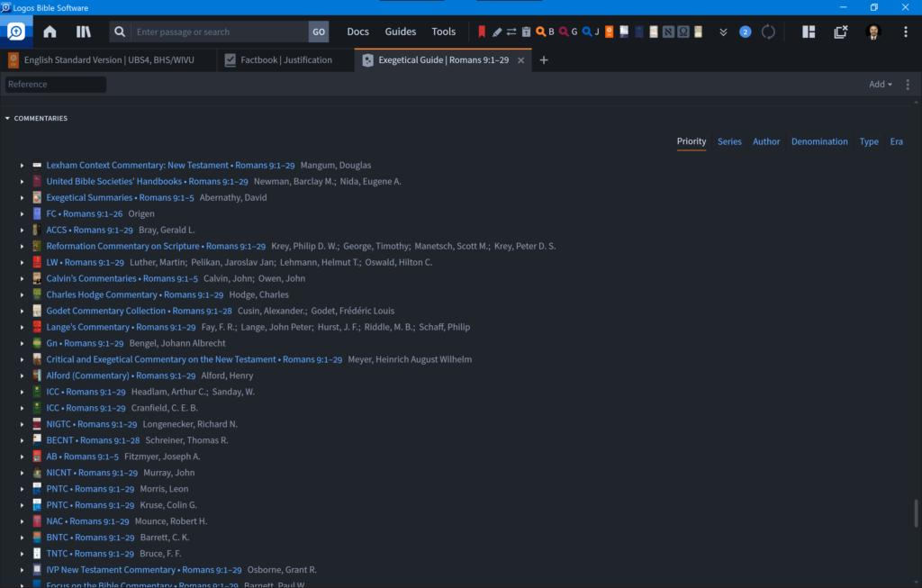Open the Library books icon
The width and height of the screenshot is (922, 588).
[x=84, y=32]
